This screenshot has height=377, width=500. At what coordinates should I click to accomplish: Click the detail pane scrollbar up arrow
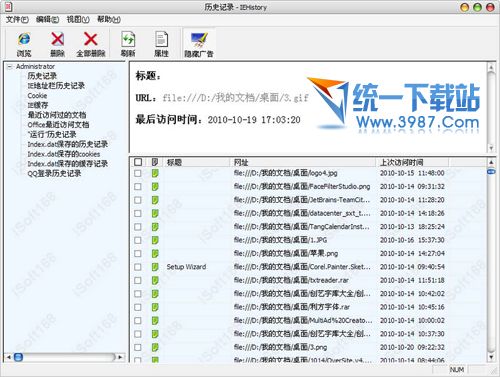(491, 67)
